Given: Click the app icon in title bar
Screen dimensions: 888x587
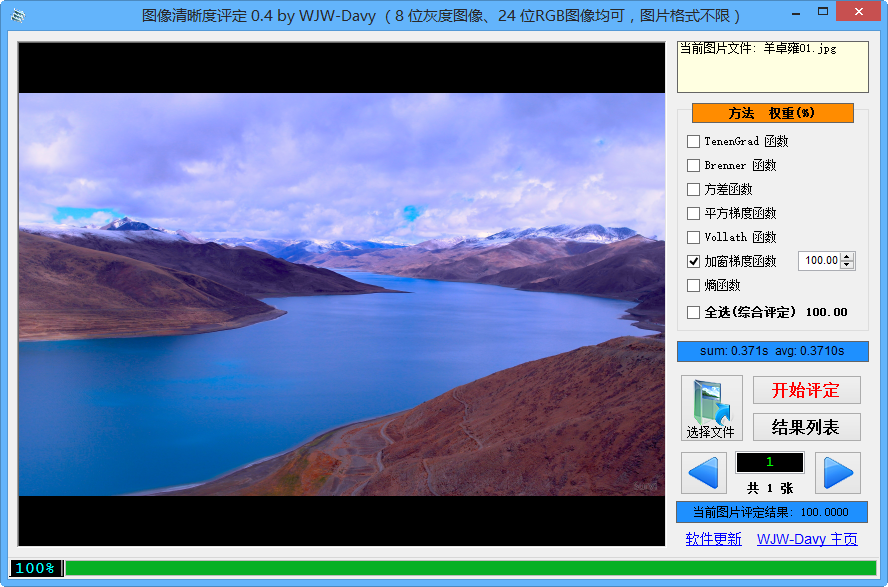Looking at the screenshot, I should pyautogui.click(x=18, y=15).
